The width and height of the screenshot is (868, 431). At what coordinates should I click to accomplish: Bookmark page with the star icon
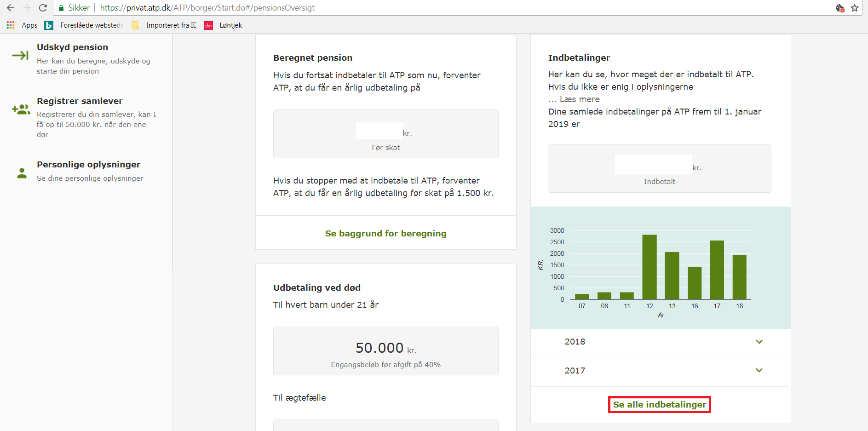coord(855,8)
